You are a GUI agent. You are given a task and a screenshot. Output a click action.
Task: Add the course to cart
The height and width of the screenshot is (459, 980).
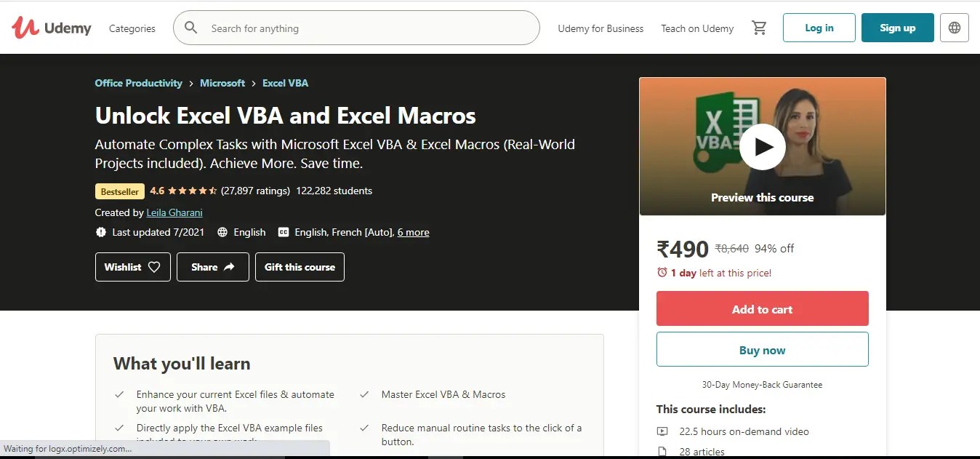click(762, 308)
